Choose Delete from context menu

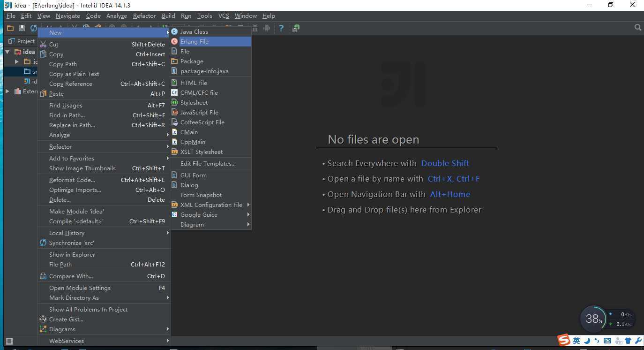104,199
